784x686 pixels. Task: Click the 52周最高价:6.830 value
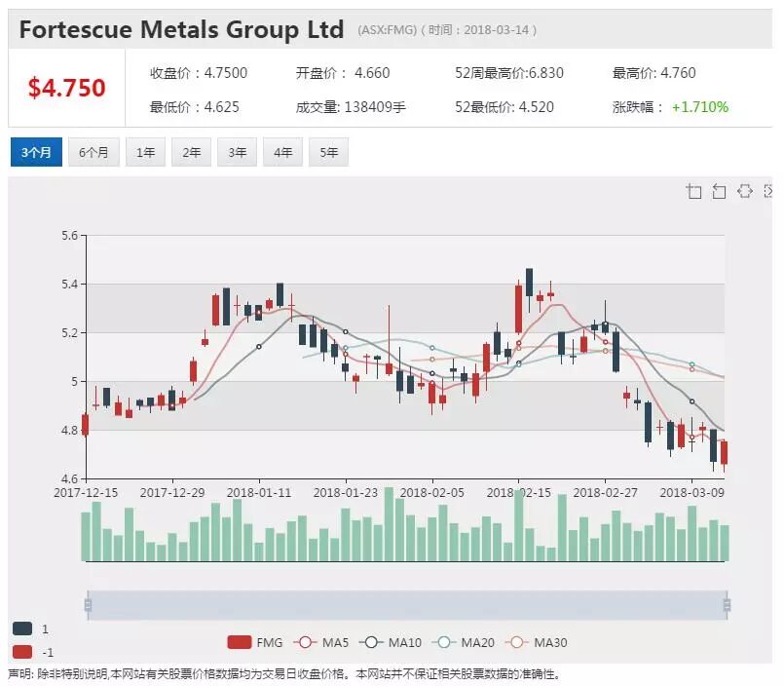pyautogui.click(x=509, y=73)
